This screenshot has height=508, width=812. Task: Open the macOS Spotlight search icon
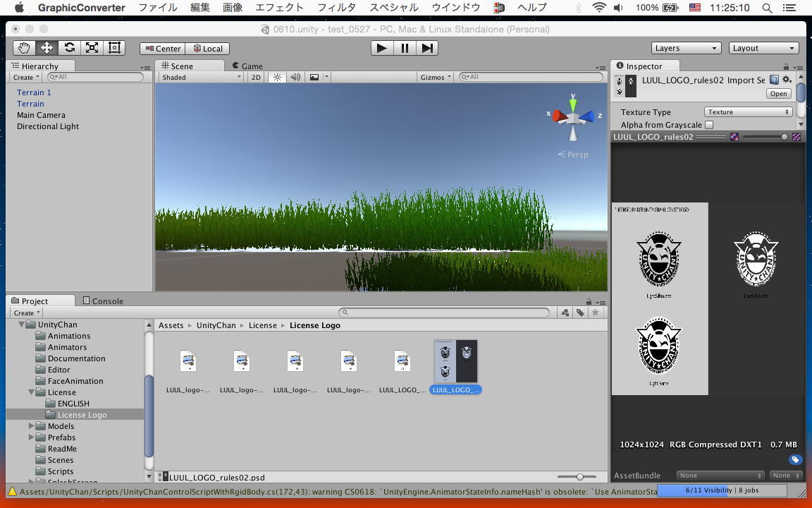click(x=768, y=8)
